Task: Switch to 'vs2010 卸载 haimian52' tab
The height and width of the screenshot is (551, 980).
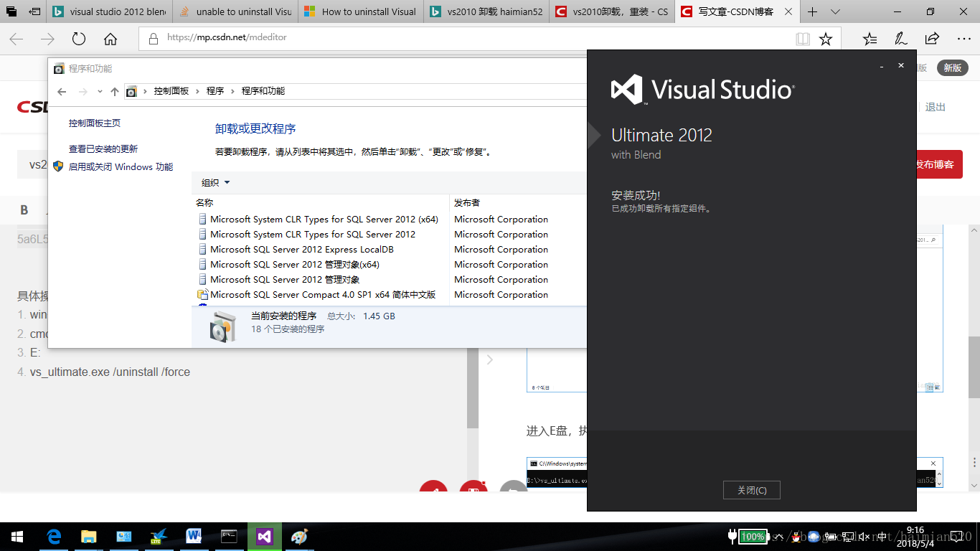Action: click(486, 11)
